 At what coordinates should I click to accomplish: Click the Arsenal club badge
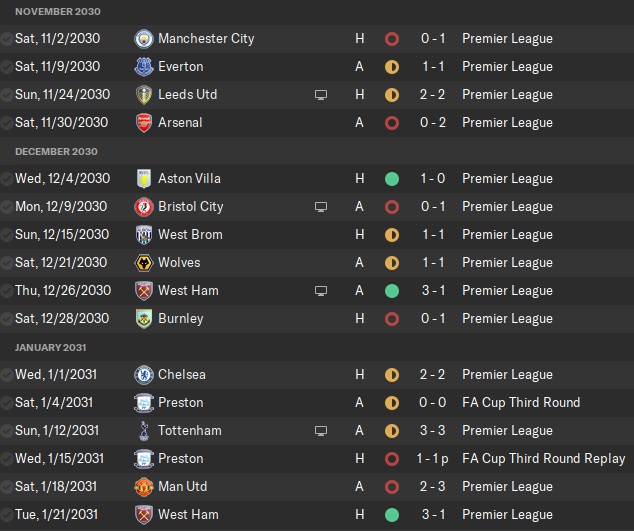point(144,123)
